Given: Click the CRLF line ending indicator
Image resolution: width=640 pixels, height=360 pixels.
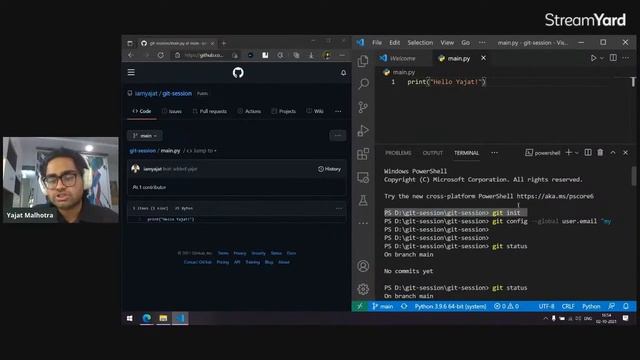Looking at the screenshot, I should click(568, 306).
